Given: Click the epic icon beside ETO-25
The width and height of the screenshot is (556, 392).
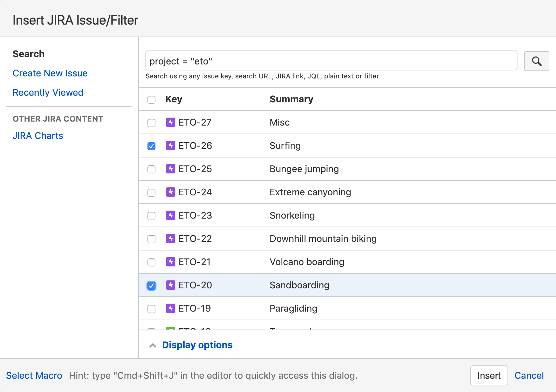Looking at the screenshot, I should tap(171, 169).
